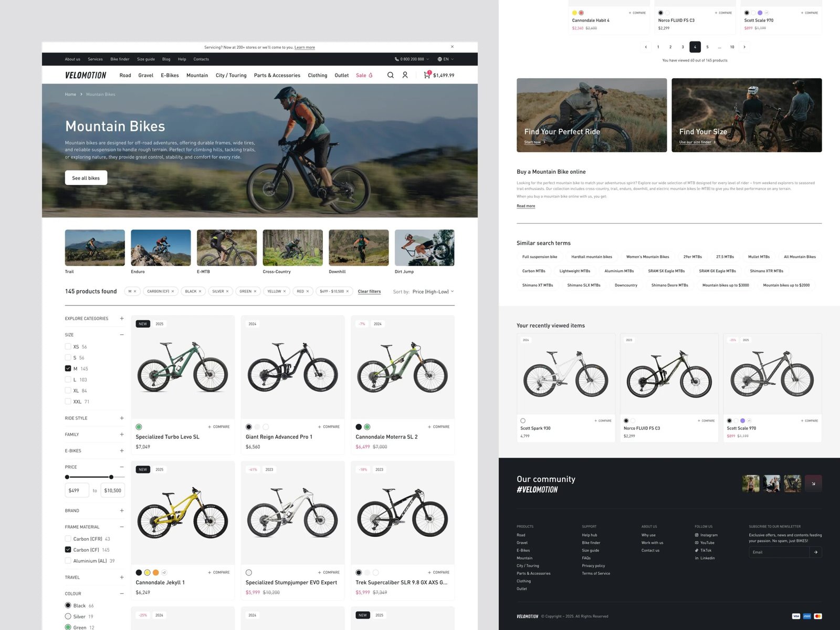Viewport: 840px width, 630px height.
Task: Open the E-Bikes navigation menu
Action: 170,75
